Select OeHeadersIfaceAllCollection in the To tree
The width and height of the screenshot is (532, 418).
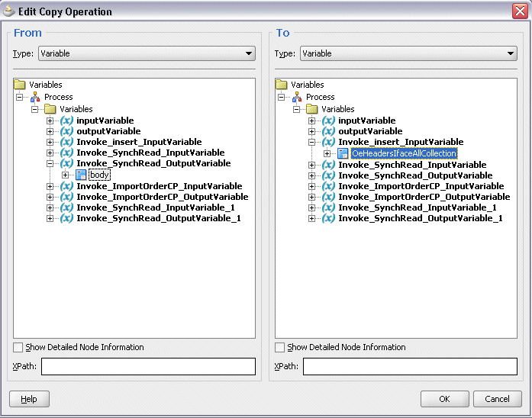coord(404,153)
